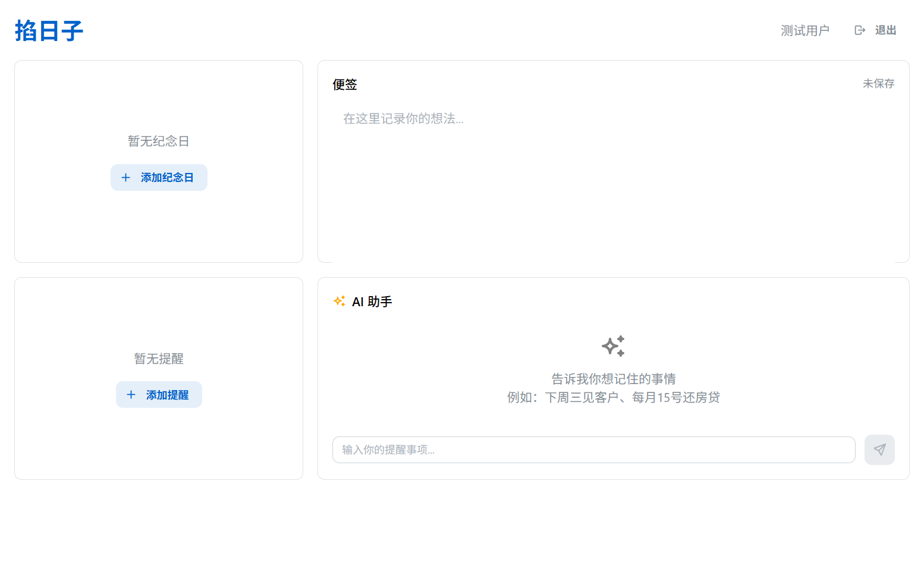Click the 便签 panel heading
This screenshot has width=924, height=569.
345,84
